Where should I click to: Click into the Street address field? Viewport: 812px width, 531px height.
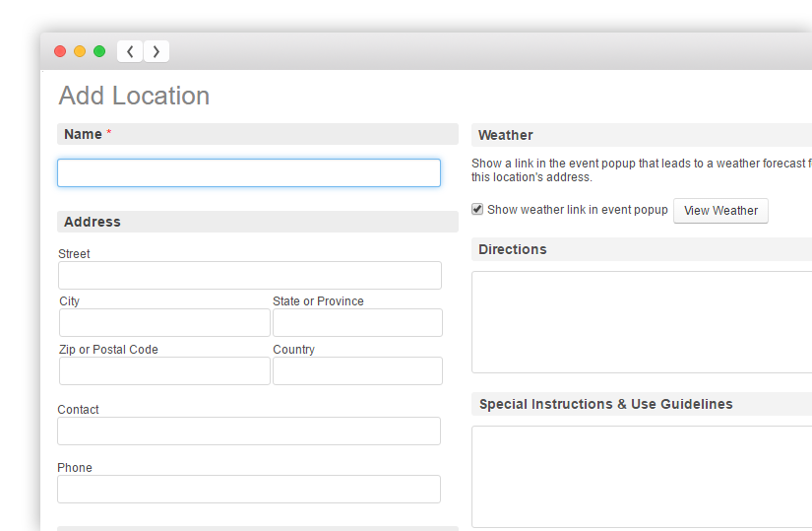[249, 276]
